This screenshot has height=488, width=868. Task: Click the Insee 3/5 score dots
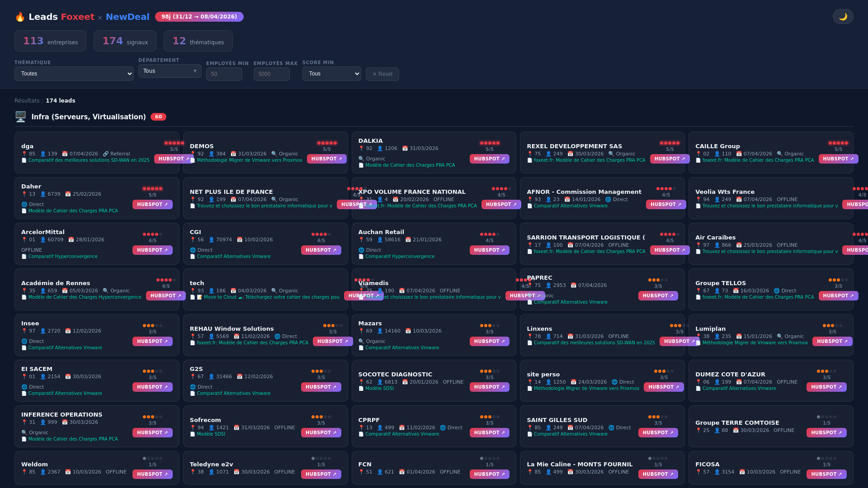point(152,326)
